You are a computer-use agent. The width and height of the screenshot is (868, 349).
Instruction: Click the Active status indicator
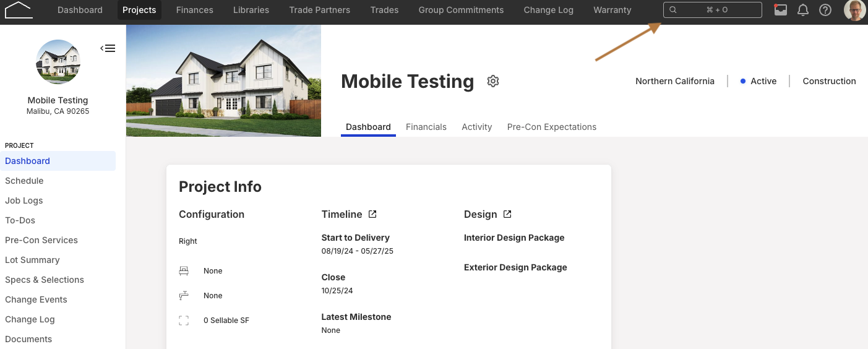[x=758, y=81]
